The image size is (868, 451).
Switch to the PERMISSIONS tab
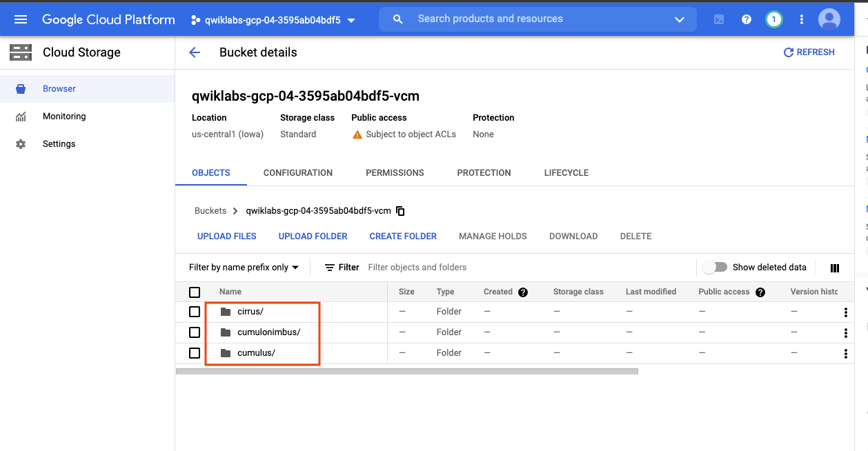coord(395,173)
